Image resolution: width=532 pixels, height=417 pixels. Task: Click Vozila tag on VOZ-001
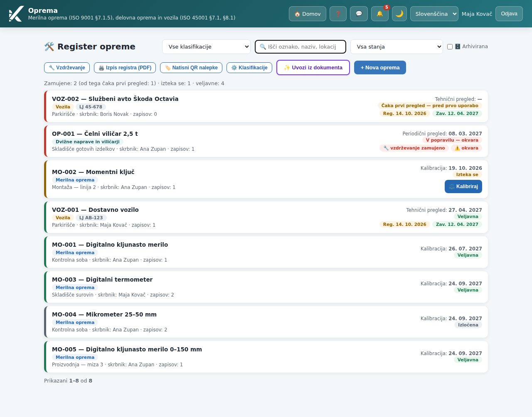point(63,218)
